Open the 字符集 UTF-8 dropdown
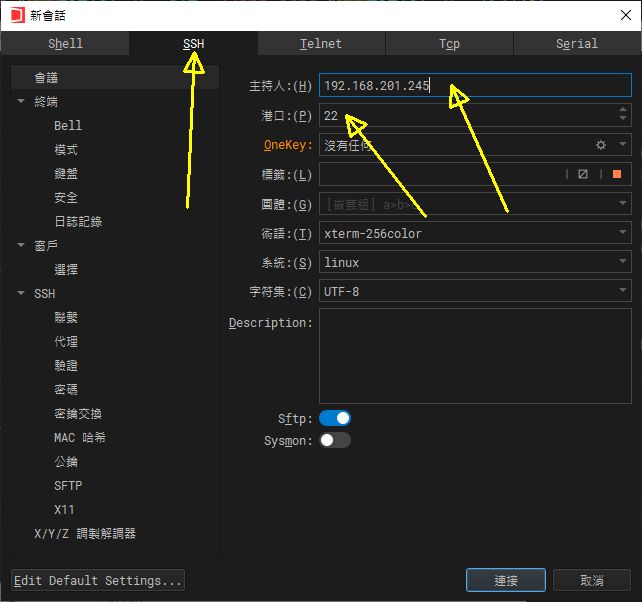 [x=475, y=292]
